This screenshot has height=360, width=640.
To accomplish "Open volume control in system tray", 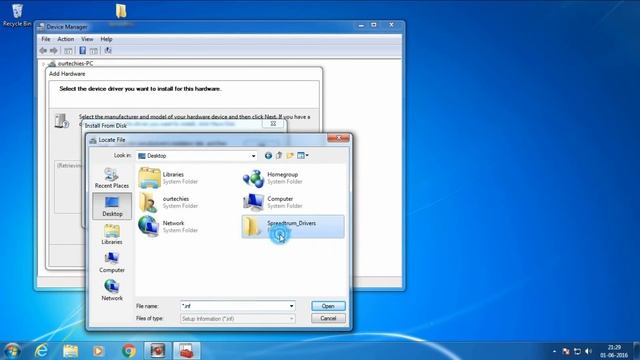I will 588,351.
